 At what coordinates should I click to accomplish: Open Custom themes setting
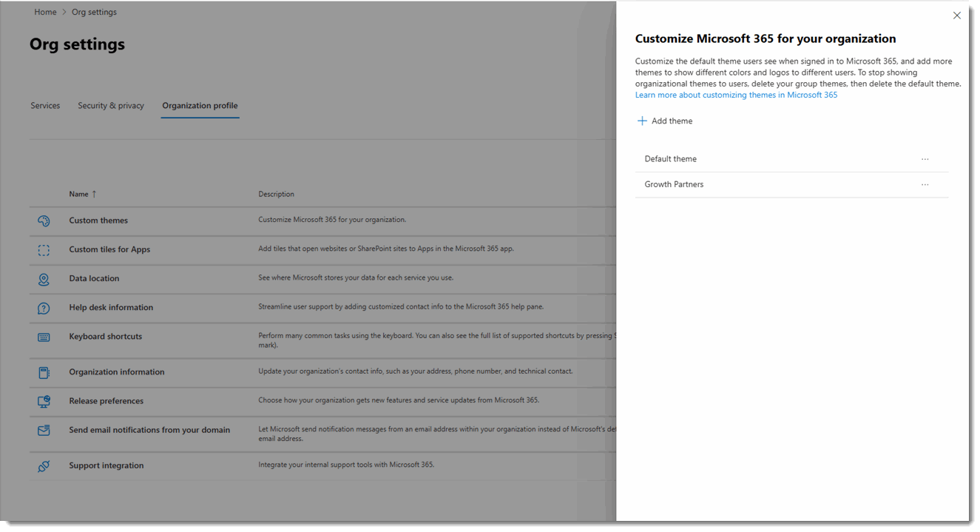pyautogui.click(x=98, y=220)
